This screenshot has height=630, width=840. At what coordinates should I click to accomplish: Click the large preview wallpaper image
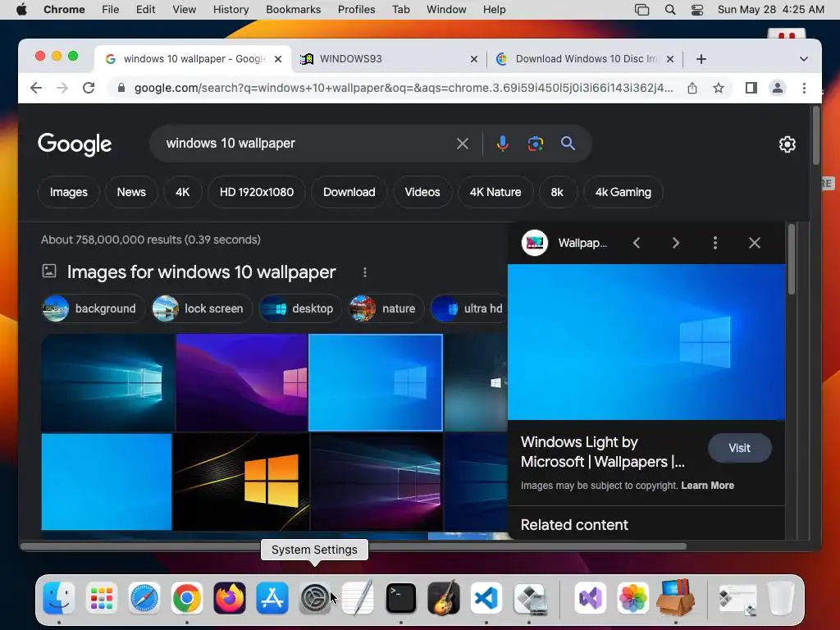pos(646,342)
